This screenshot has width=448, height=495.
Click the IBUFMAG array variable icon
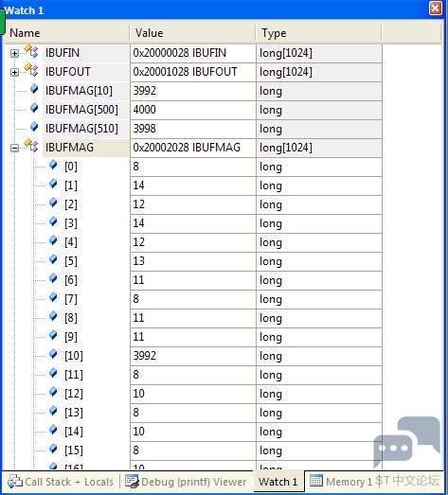pos(31,146)
